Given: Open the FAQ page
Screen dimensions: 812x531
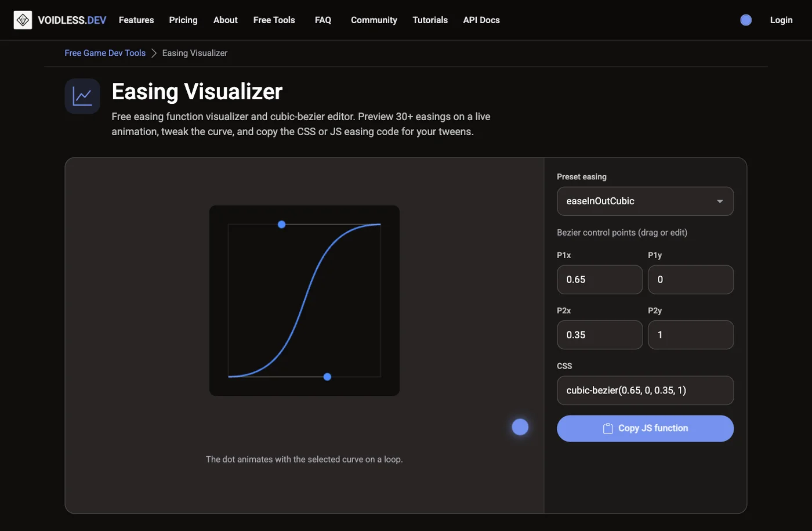Looking at the screenshot, I should tap(323, 20).
